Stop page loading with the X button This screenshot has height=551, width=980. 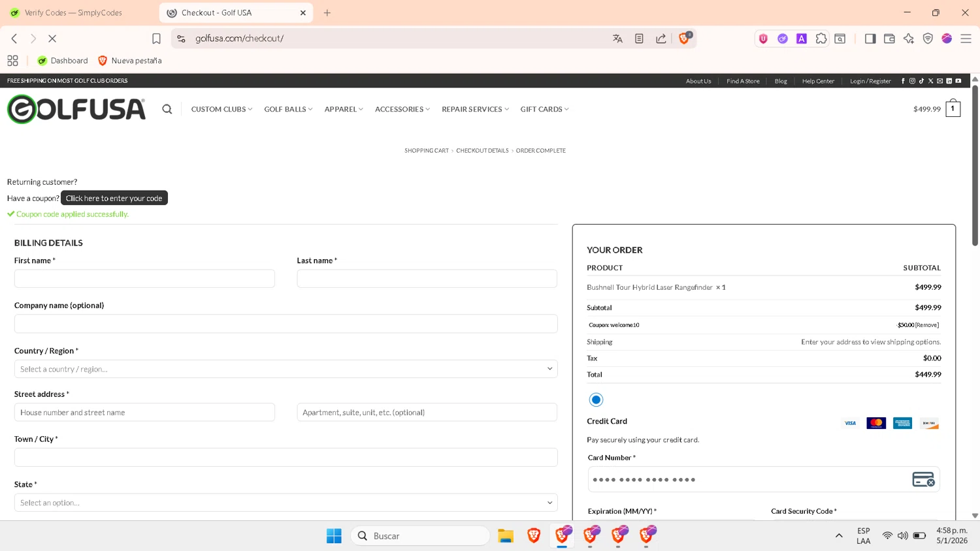pyautogui.click(x=52, y=39)
